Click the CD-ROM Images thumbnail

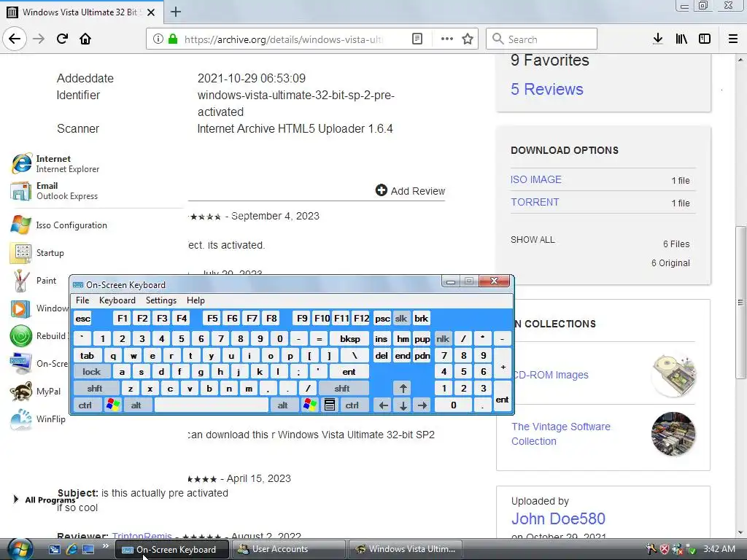[x=673, y=375]
